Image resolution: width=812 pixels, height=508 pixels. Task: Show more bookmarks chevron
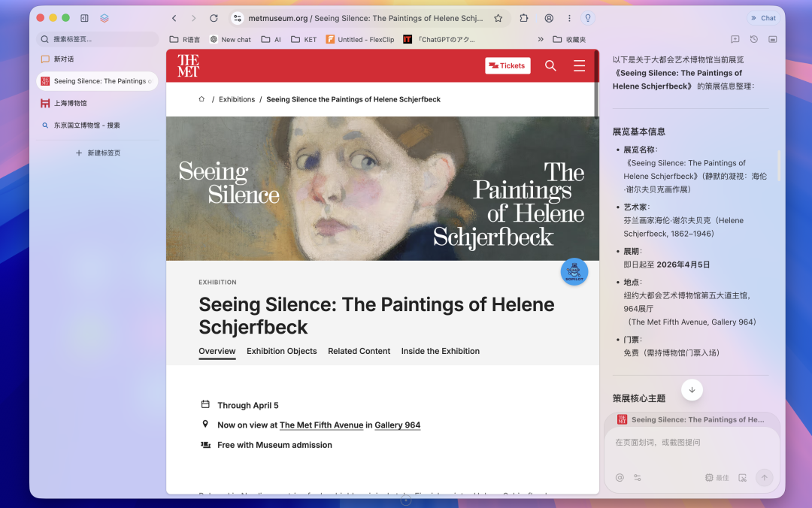541,39
